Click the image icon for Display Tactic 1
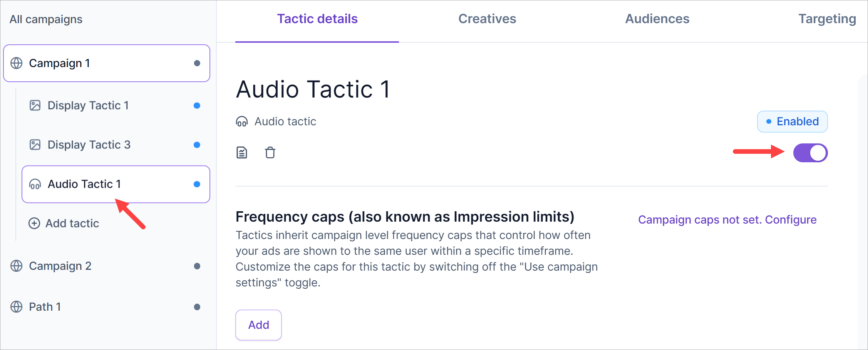The image size is (868, 350). coord(35,106)
